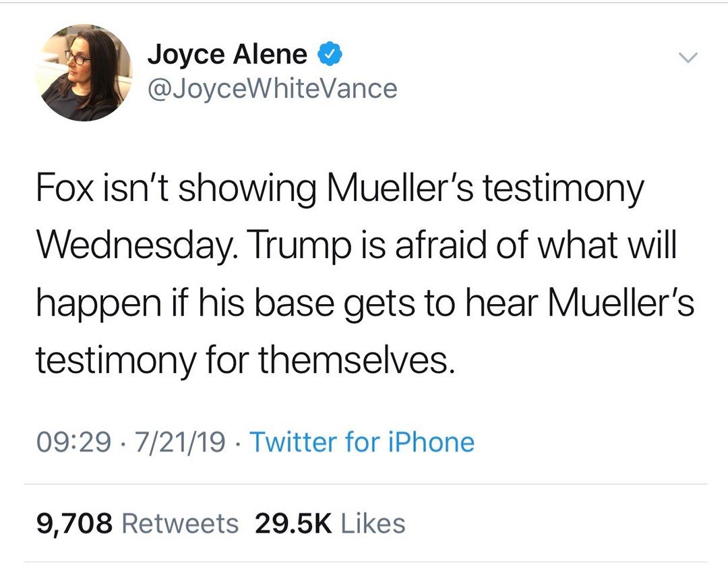This screenshot has height=567, width=728.
Task: Open Joyce Alene's profile photo
Action: coord(84,73)
